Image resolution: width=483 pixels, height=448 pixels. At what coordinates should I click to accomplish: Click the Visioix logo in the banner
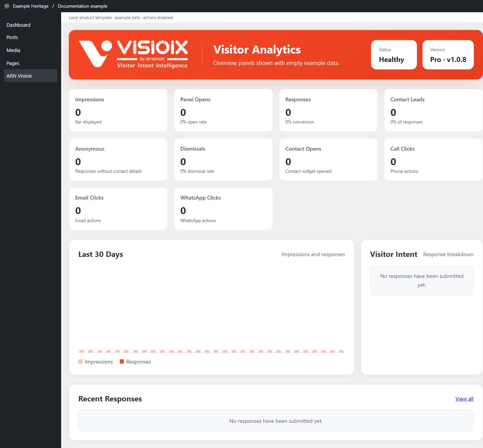pos(133,54)
